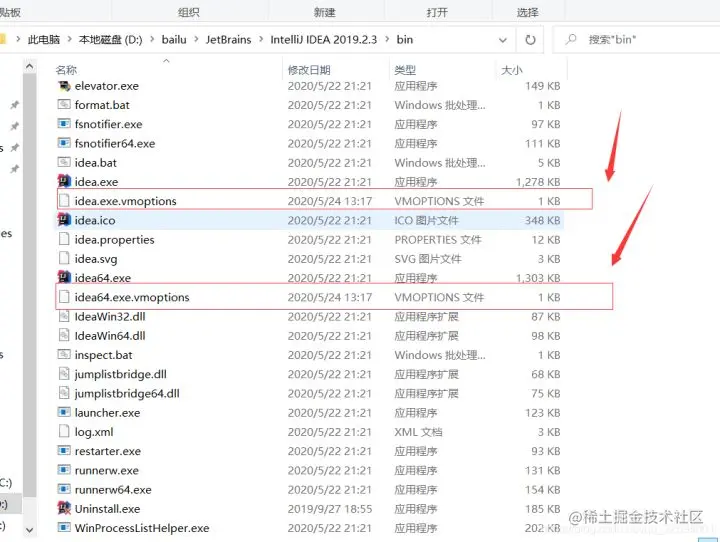Click the idea.svg file icon
This screenshot has width=720, height=542.
[64, 259]
